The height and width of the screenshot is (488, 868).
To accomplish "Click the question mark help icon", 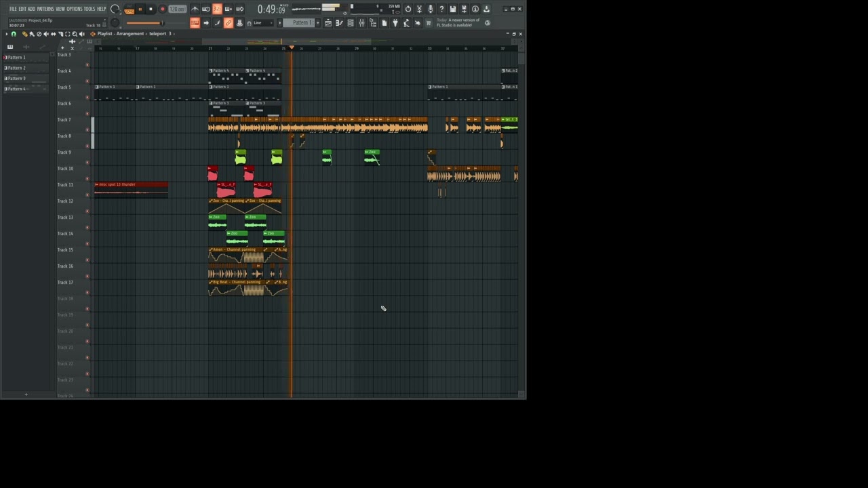I will click(x=441, y=9).
